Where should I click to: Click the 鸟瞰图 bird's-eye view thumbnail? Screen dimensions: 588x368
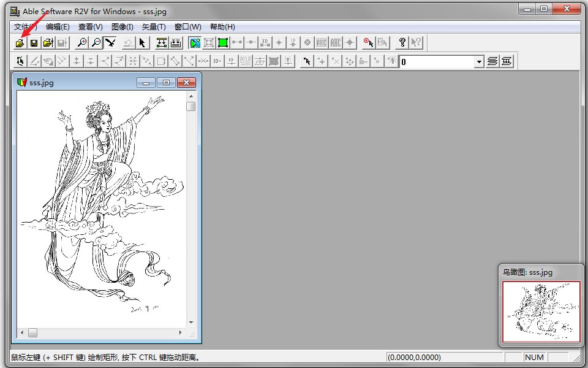541,312
